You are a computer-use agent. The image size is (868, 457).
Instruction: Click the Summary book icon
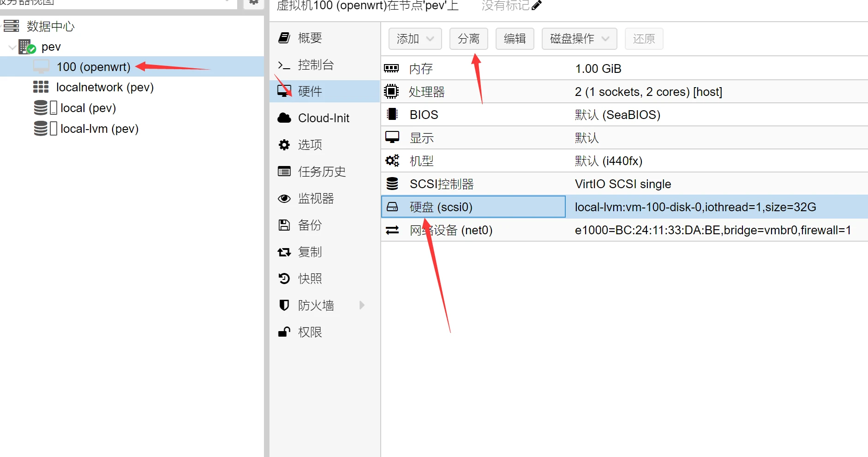coord(284,38)
